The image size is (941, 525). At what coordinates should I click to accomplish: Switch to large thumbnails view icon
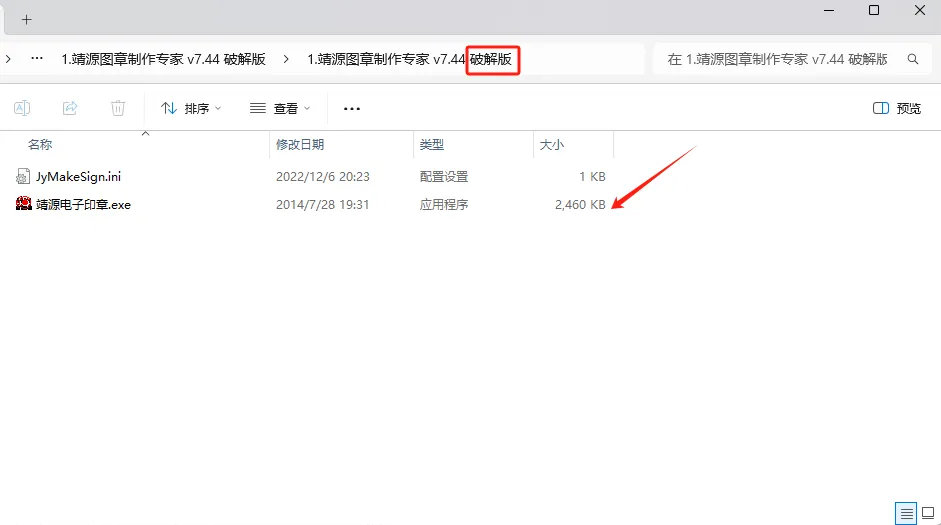[928, 514]
